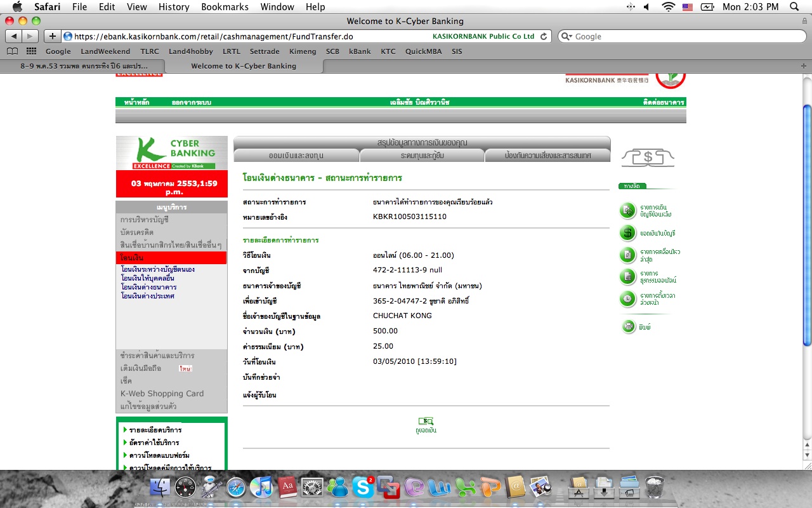Open the รายการตั้งเวลาล่วงหน้า clock icon
This screenshot has height=508, width=812.
point(627,298)
